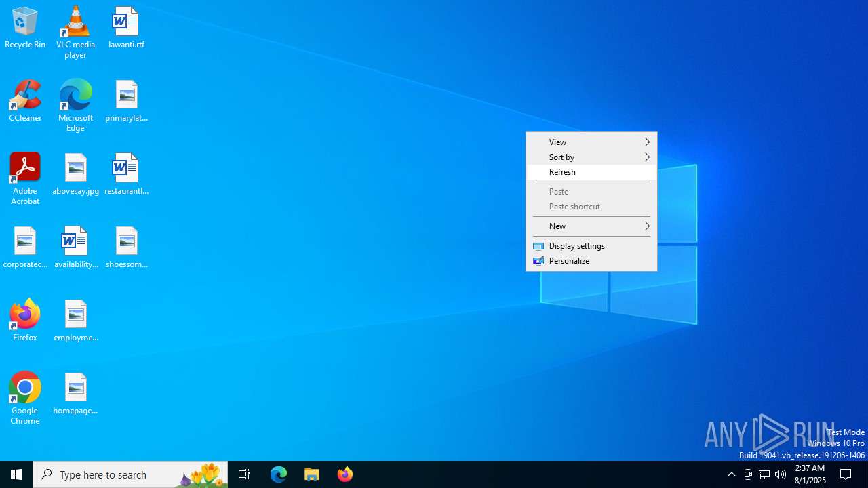868x488 pixels.
Task: Select the Google Chrome desktop shortcut
Action: (x=25, y=399)
